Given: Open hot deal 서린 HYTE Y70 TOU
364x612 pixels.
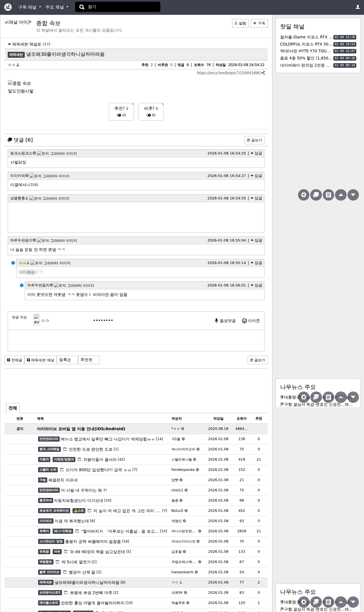Looking at the screenshot, I should [306, 51].
